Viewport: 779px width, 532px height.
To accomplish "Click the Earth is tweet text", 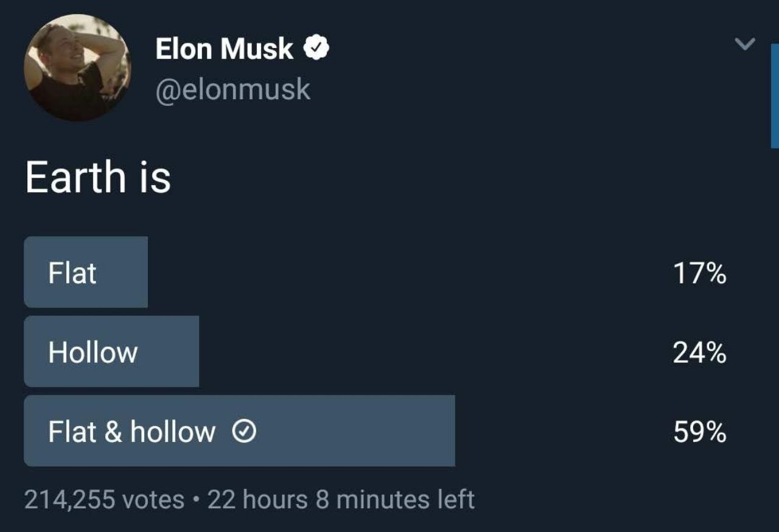I will (x=98, y=178).
